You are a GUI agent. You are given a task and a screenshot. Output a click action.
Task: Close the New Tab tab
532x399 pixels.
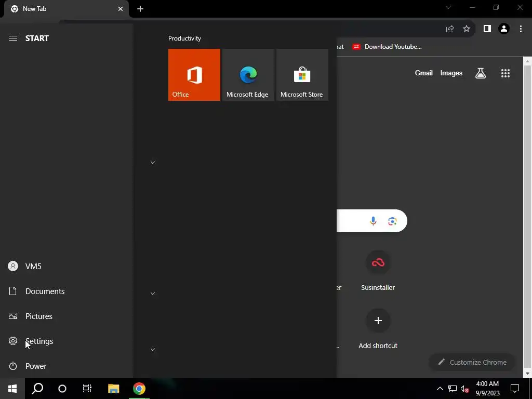(121, 9)
